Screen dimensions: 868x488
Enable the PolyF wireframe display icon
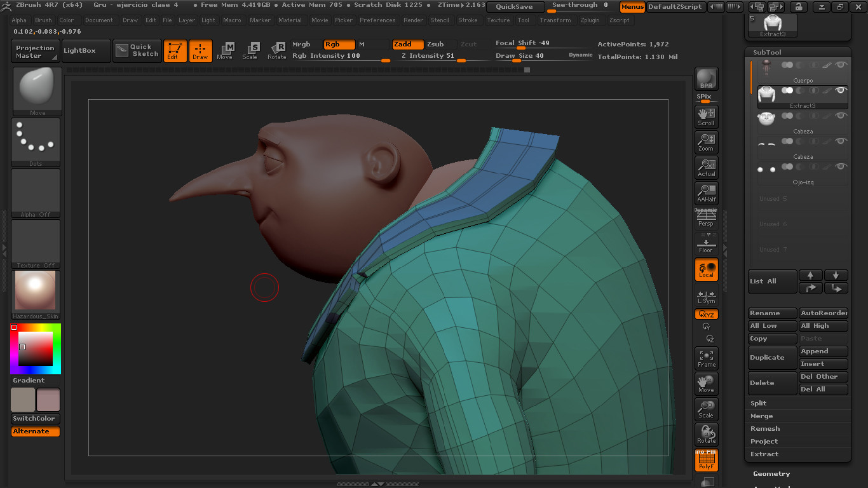click(706, 458)
